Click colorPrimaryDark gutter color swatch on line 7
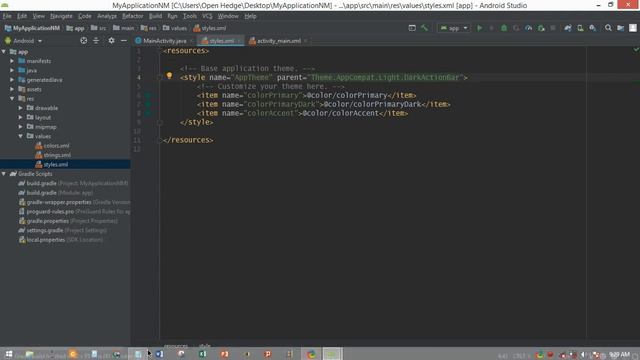This screenshot has width=640, height=360. (148, 104)
